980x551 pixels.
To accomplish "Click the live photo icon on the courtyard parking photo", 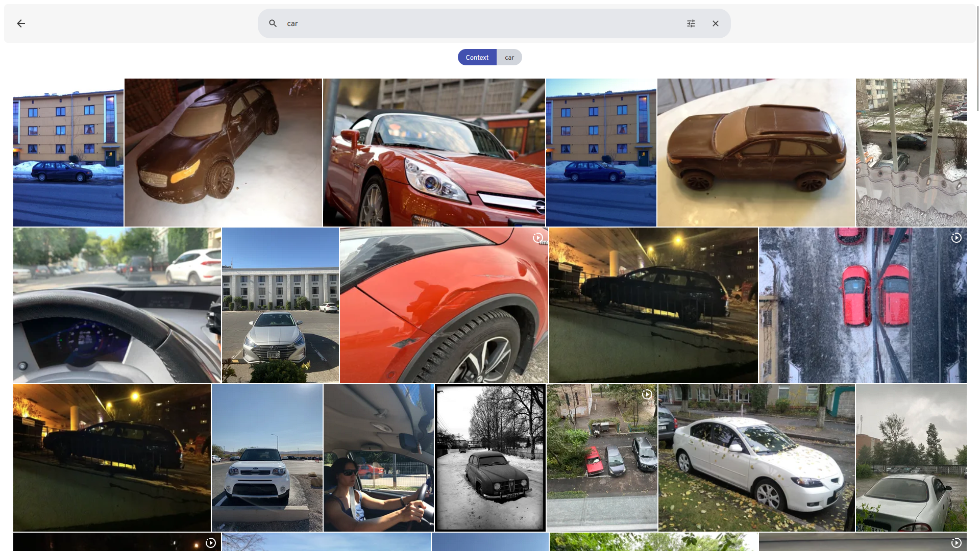I will click(x=647, y=394).
